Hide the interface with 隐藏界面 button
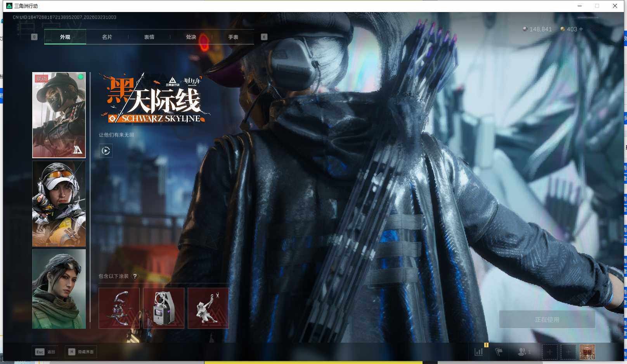Screen dimensions: 627x364 (81, 352)
